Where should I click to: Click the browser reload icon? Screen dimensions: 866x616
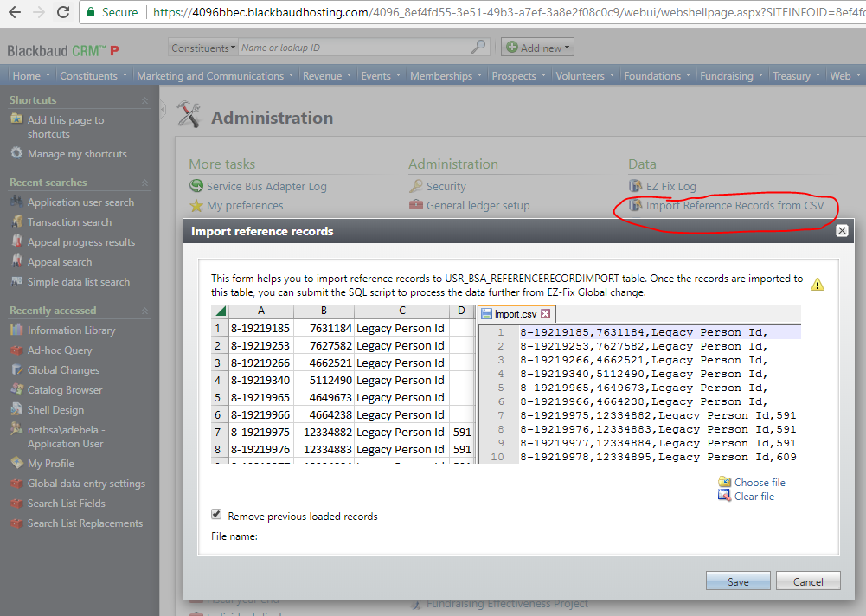click(63, 12)
